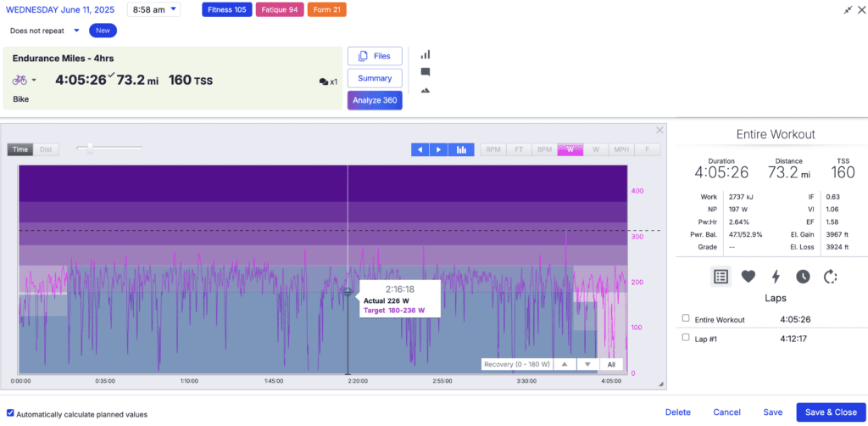Select the clock time icon
The image size is (868, 426).
click(x=803, y=277)
